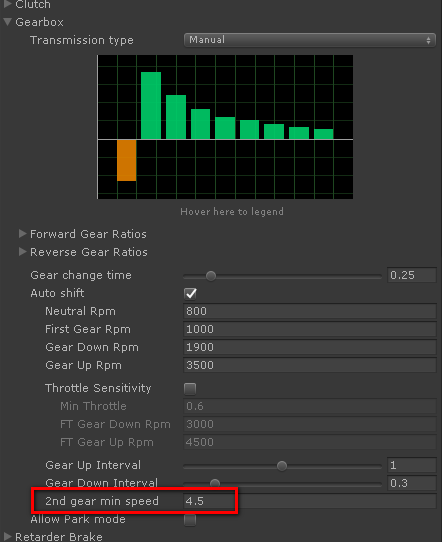Image resolution: width=442 pixels, height=542 pixels.
Task: Enable the Allow Park mode checkbox
Action: click(190, 519)
